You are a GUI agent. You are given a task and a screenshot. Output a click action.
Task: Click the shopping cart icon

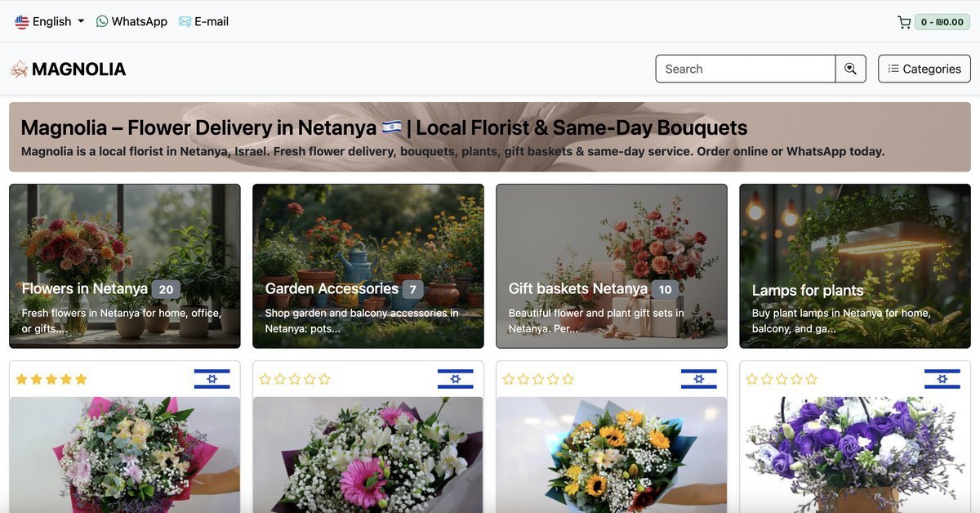(x=904, y=22)
